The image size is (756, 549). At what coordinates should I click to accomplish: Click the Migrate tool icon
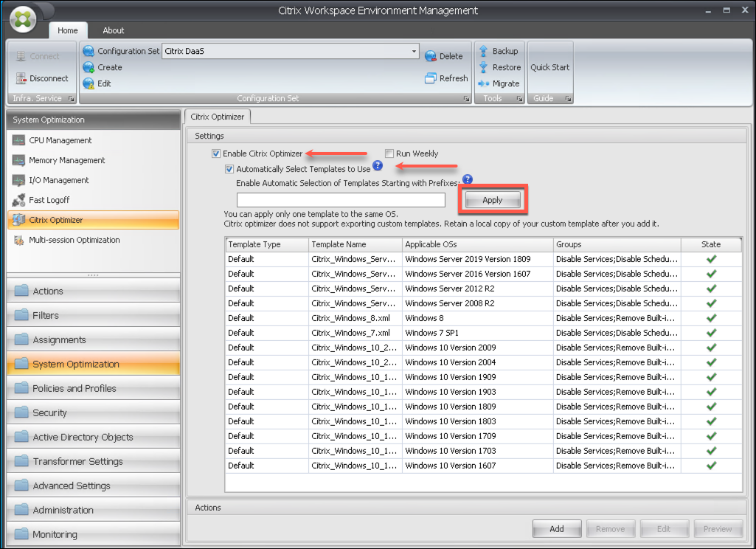click(x=484, y=83)
